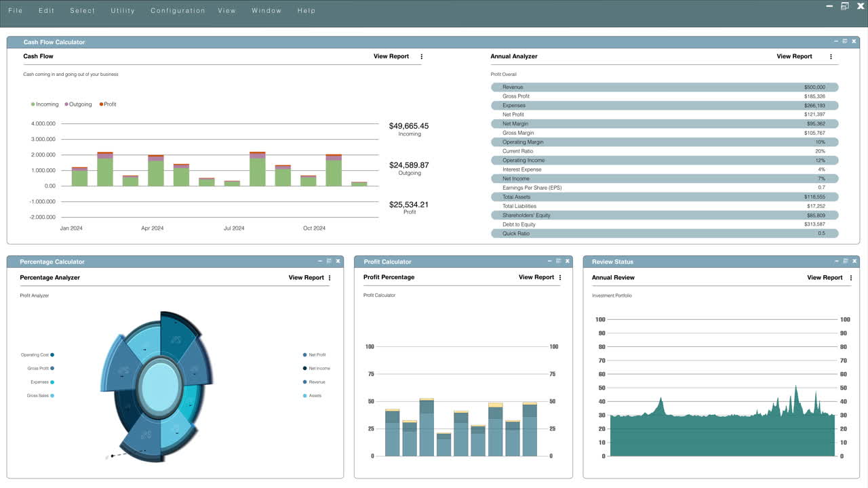Toggle Net Income legend item
868x488 pixels.
[316, 368]
